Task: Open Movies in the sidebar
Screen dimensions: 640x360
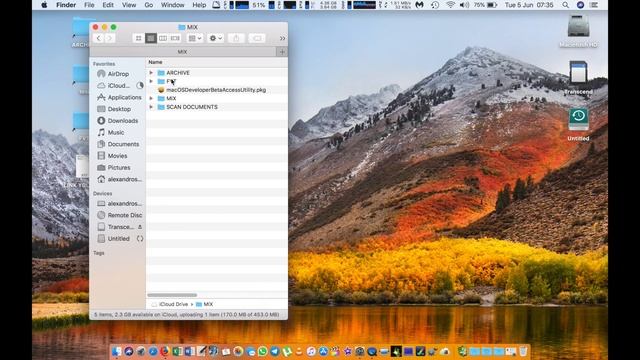Action: [118, 156]
